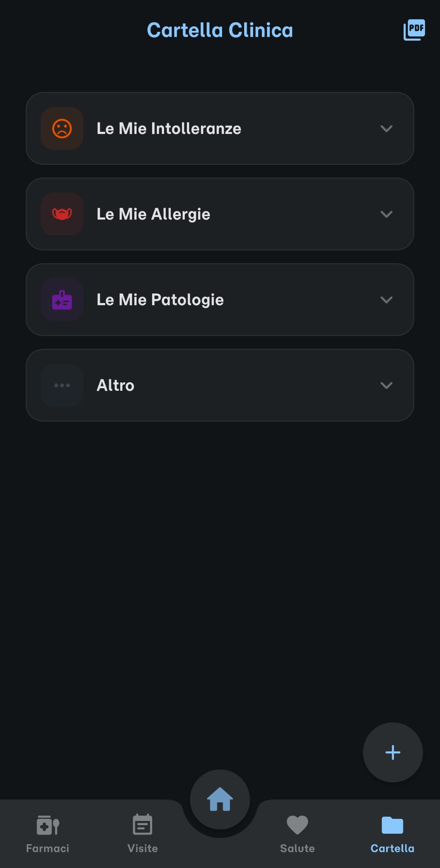Expand Le Mie Patologie chevron
The image size is (440, 868).
(x=386, y=300)
